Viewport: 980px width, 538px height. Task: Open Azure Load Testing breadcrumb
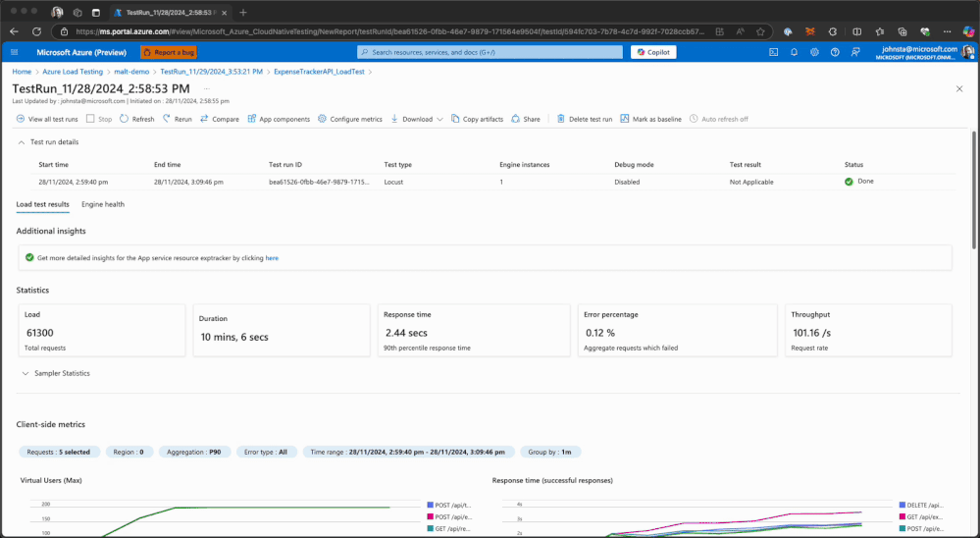(x=73, y=72)
